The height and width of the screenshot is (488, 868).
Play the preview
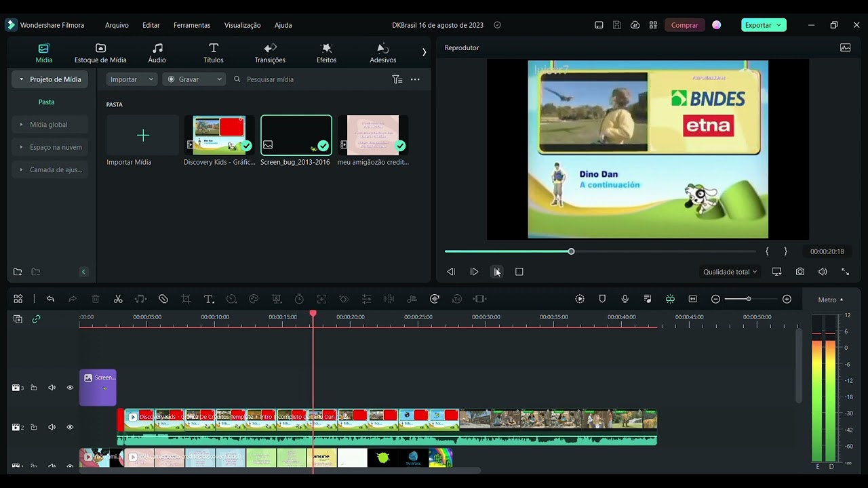click(475, 272)
